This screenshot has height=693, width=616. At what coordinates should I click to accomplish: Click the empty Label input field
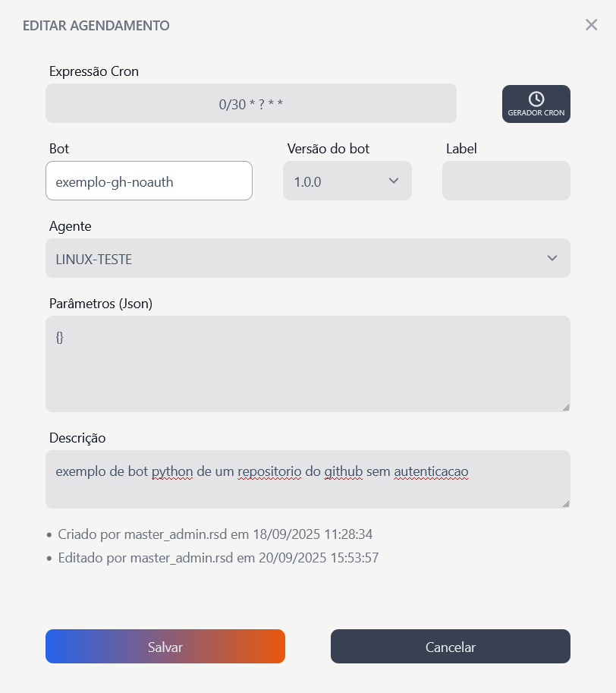point(506,181)
